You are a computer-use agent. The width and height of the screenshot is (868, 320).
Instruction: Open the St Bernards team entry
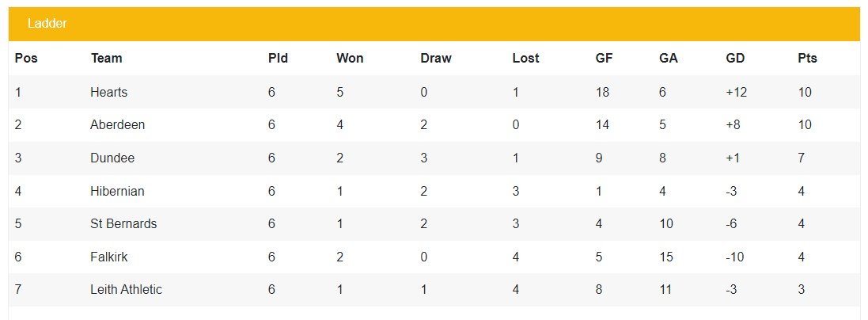pos(123,223)
